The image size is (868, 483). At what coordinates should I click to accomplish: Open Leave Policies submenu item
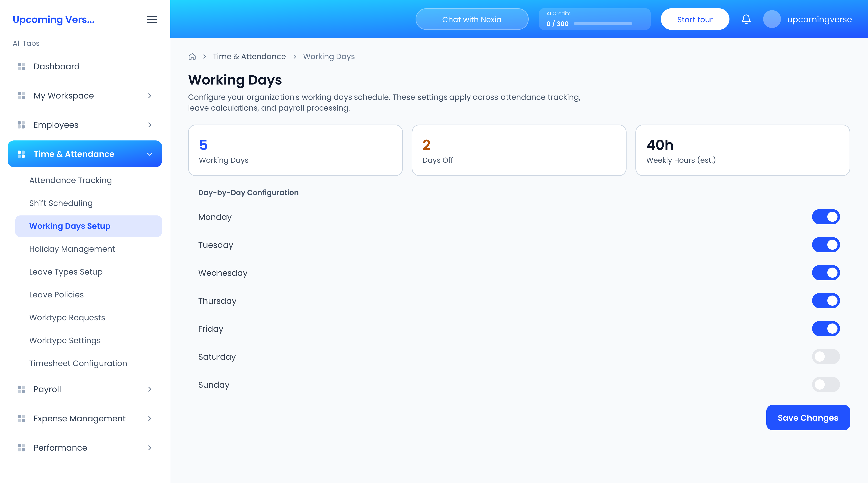click(x=88, y=295)
